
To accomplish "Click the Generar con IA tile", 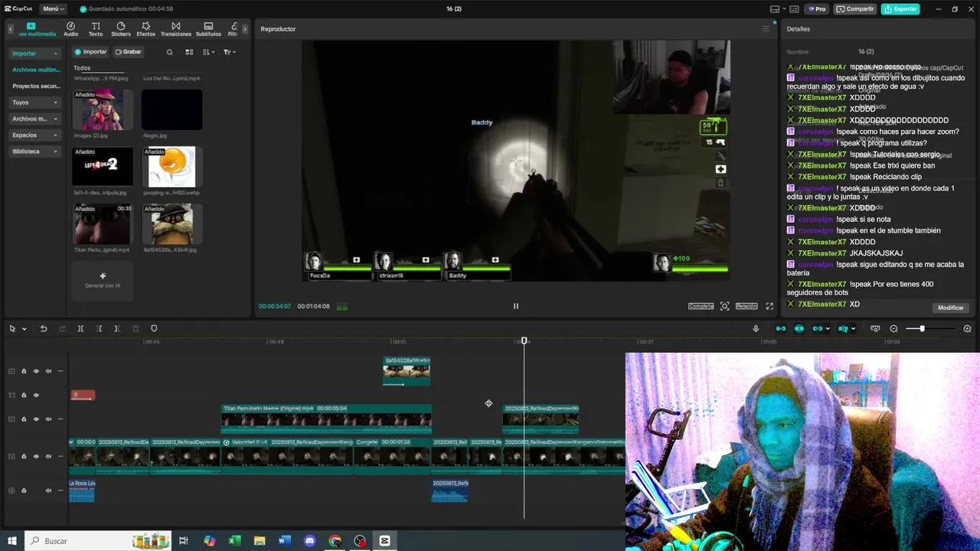I will point(103,280).
